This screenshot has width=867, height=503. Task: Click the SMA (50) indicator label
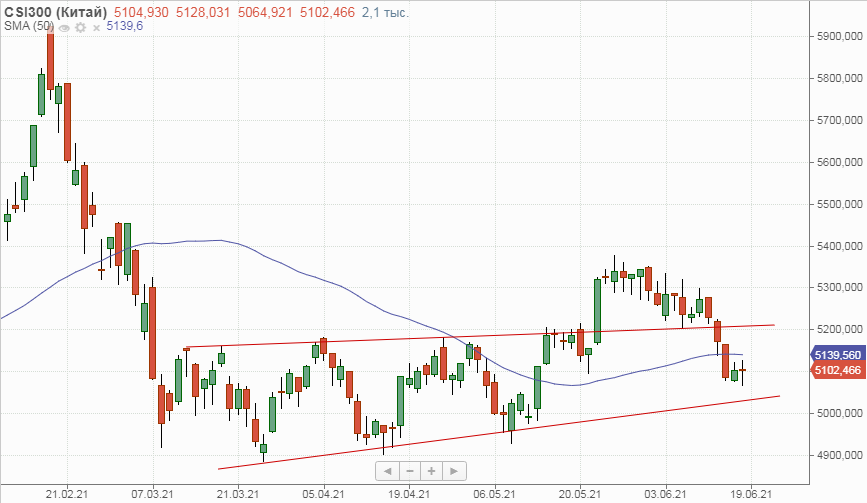pos(29,26)
